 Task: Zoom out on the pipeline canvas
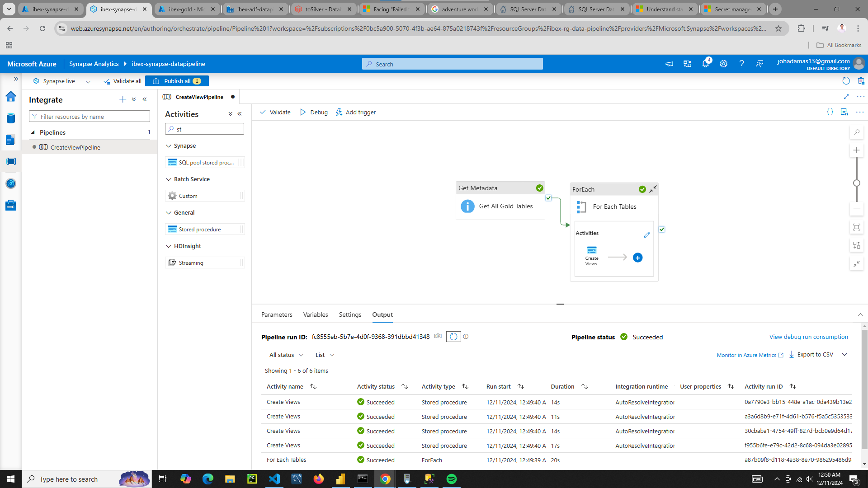(857, 209)
